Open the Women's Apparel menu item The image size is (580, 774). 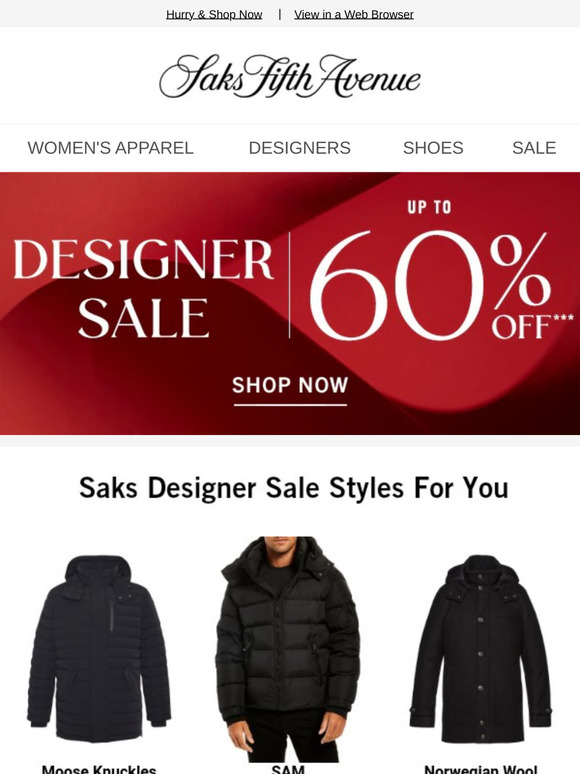110,148
